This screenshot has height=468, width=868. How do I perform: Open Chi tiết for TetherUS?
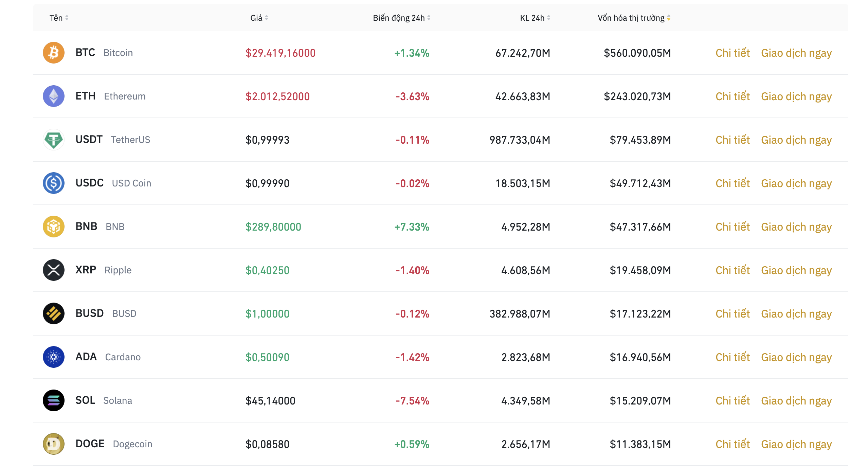[733, 140]
